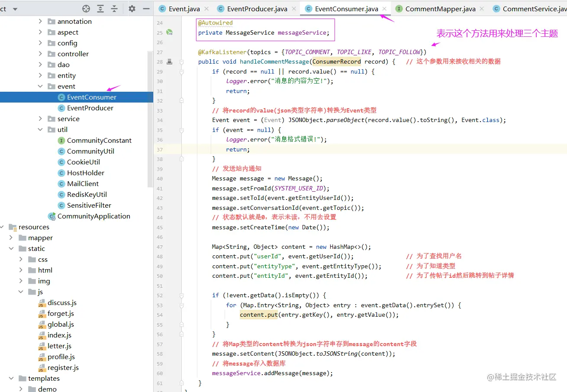Open CommunityUtil class
This screenshot has height=392, width=567.
click(90, 151)
